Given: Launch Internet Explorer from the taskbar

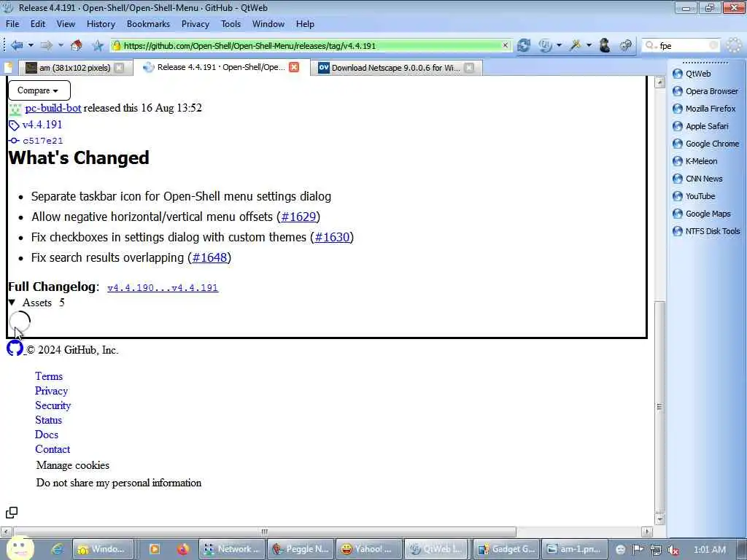Looking at the screenshot, I should [x=57, y=549].
